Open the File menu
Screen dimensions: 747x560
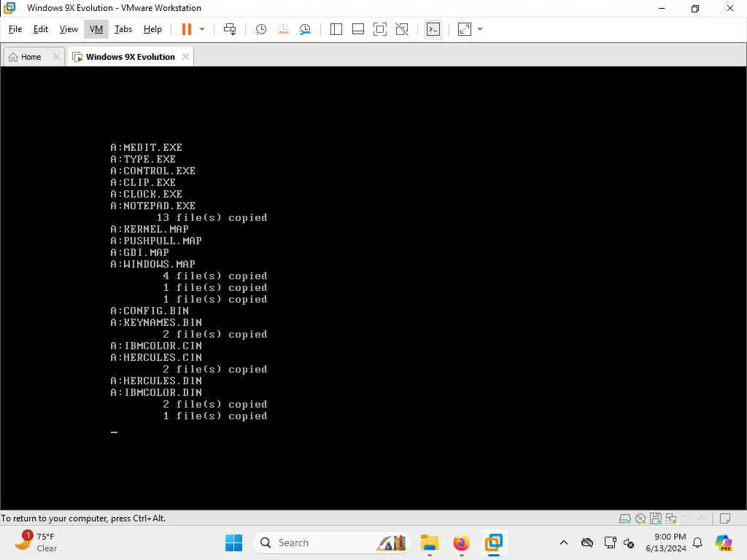[15, 29]
